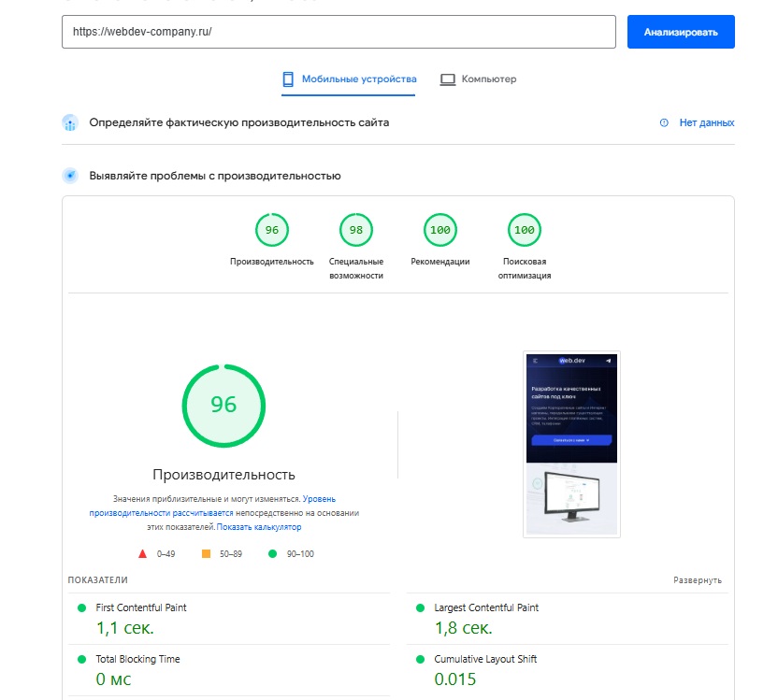Open Показать калькулятор link
The width and height of the screenshot is (778, 700).
[x=259, y=527]
